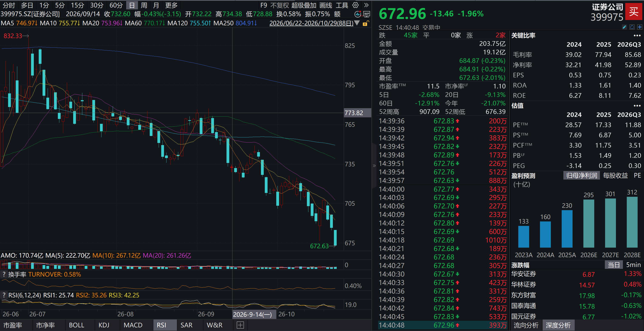Click the blue pencil note icon
The height and width of the screenshot is (331, 644).
pyautogui.click(x=624, y=27)
